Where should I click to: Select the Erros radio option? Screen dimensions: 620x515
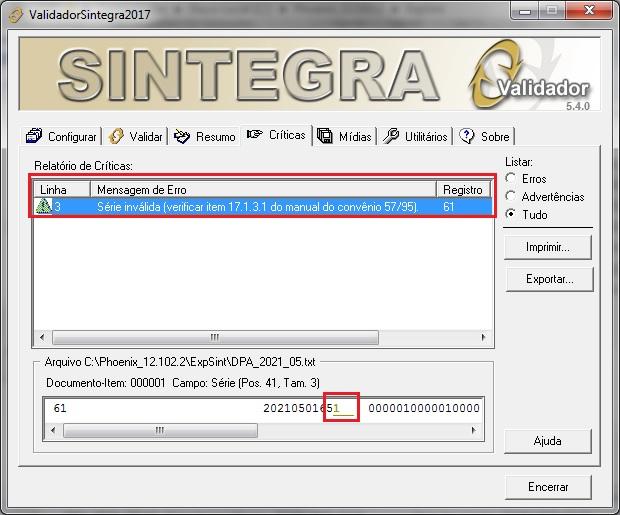(x=511, y=178)
